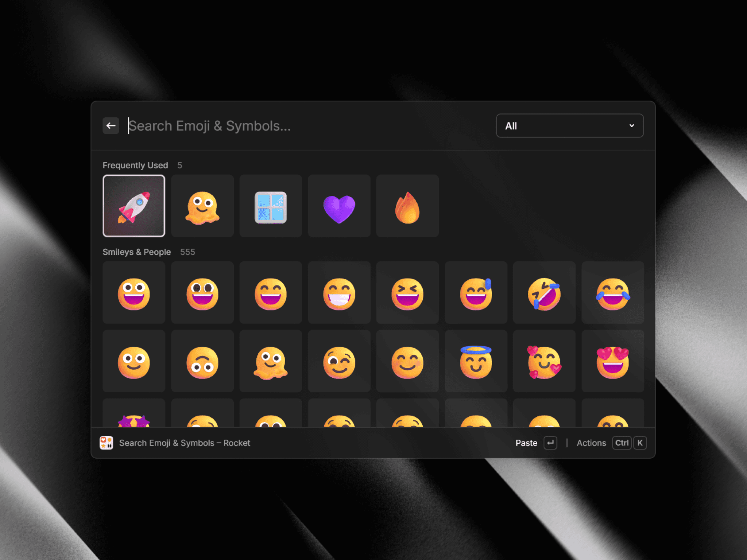The height and width of the screenshot is (560, 747).
Task: Select the blushing smiling face emoji
Action: [x=407, y=361]
